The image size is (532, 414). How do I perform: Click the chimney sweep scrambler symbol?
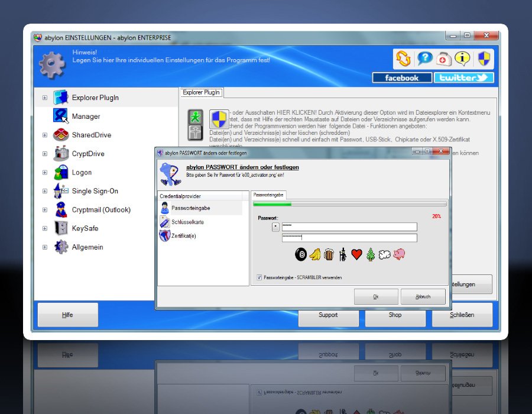(343, 254)
